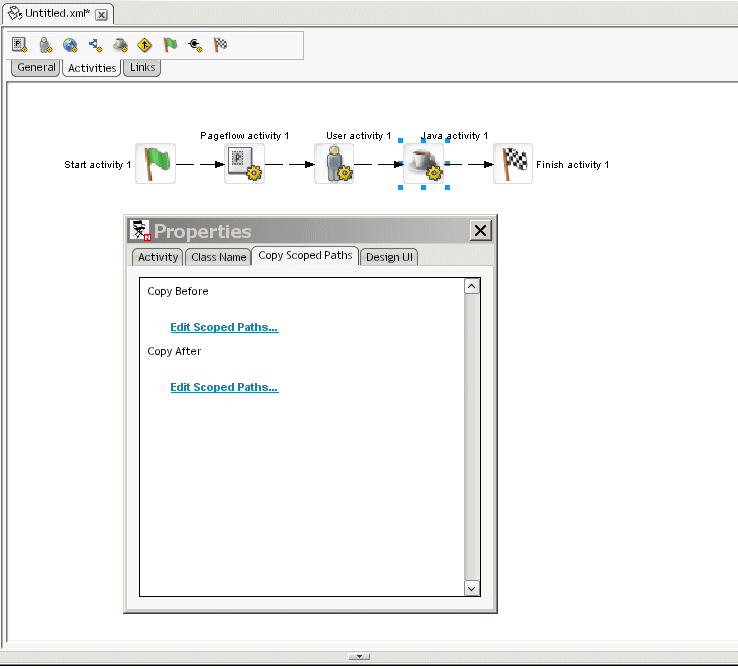Click the yellow diamond arrow toolbar icon
The width and height of the screenshot is (738, 669).
[x=145, y=45]
